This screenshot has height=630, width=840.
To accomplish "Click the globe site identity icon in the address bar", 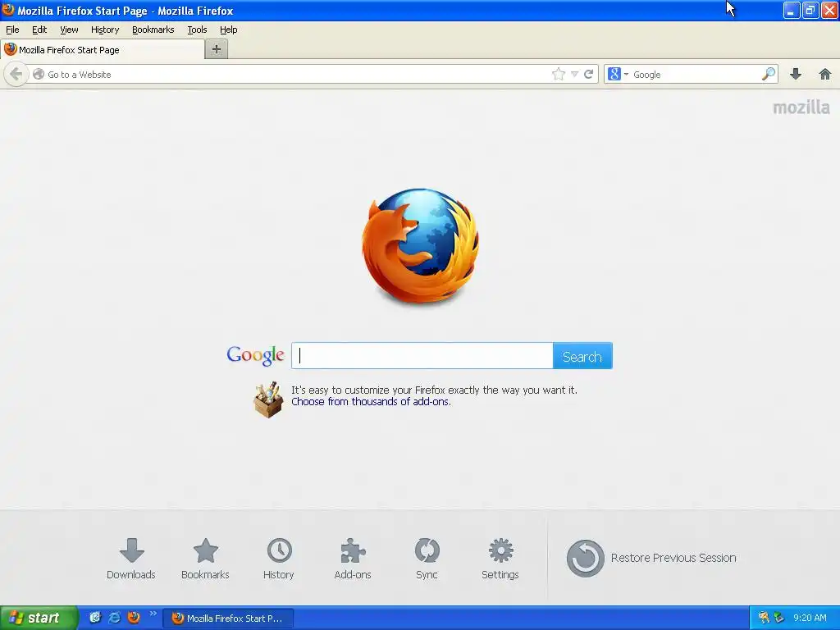I will [39, 74].
